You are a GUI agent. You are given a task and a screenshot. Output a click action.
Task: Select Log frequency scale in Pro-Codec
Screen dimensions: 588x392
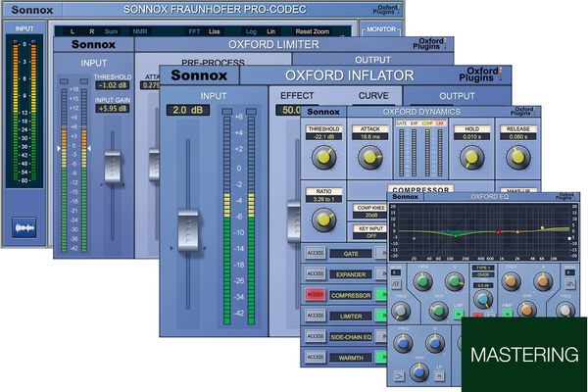coord(251,31)
